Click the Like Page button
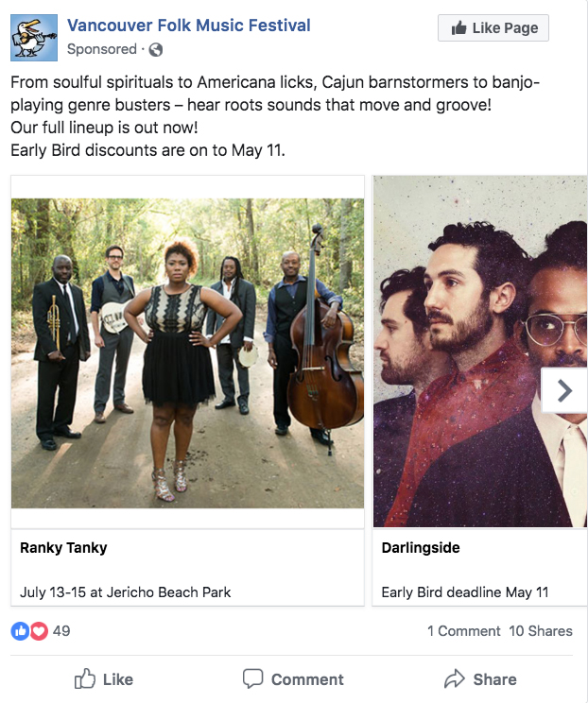The image size is (588, 703). (x=493, y=27)
